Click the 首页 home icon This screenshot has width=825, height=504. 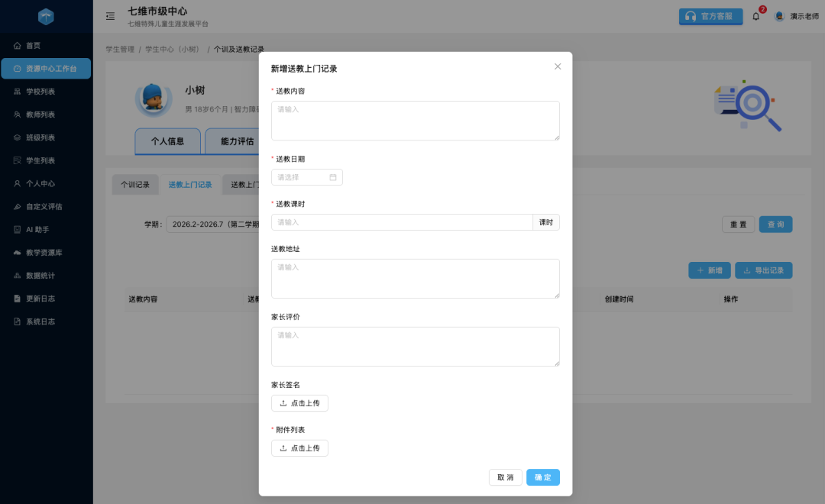(18, 46)
